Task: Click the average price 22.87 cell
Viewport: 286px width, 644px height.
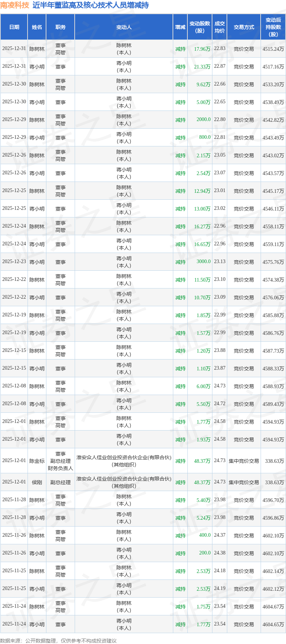Action: tap(220, 66)
